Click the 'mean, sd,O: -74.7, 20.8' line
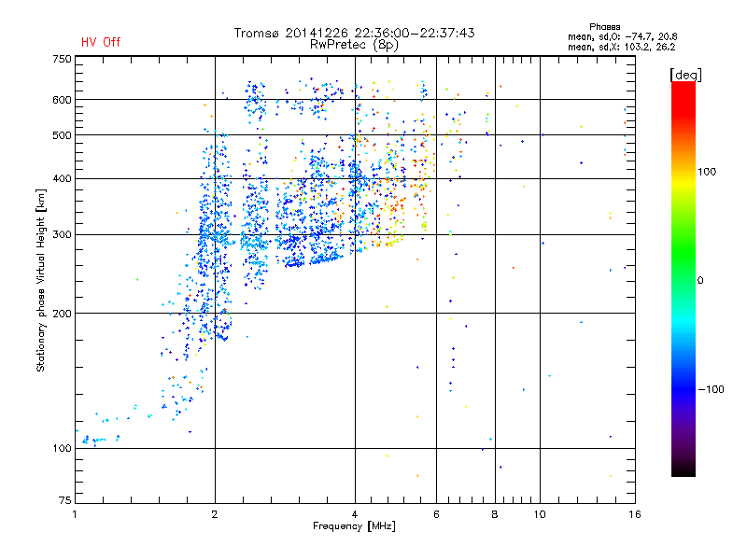 click(622, 36)
